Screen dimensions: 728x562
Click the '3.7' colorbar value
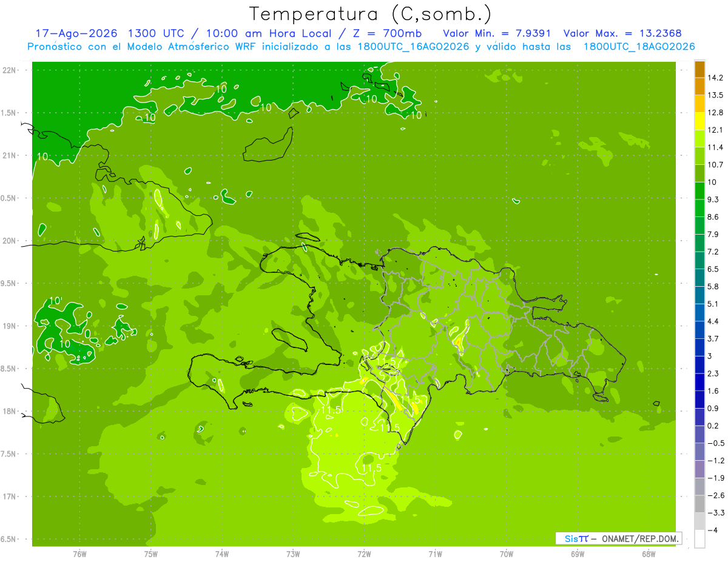tap(713, 338)
